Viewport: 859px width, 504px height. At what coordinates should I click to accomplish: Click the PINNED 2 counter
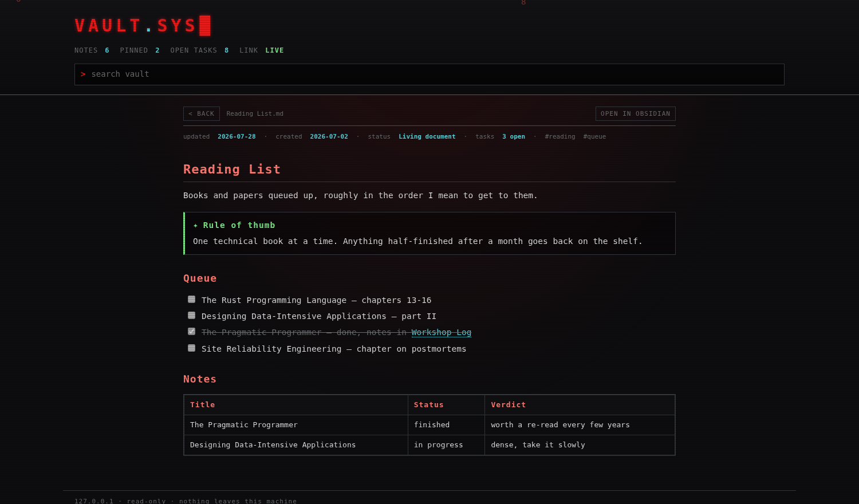(x=140, y=50)
